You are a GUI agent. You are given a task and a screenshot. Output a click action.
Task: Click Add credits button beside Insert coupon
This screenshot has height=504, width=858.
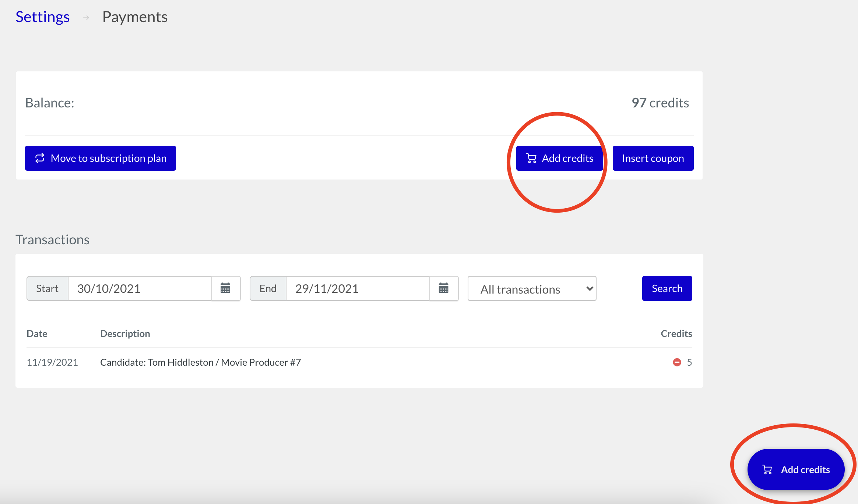(x=559, y=158)
